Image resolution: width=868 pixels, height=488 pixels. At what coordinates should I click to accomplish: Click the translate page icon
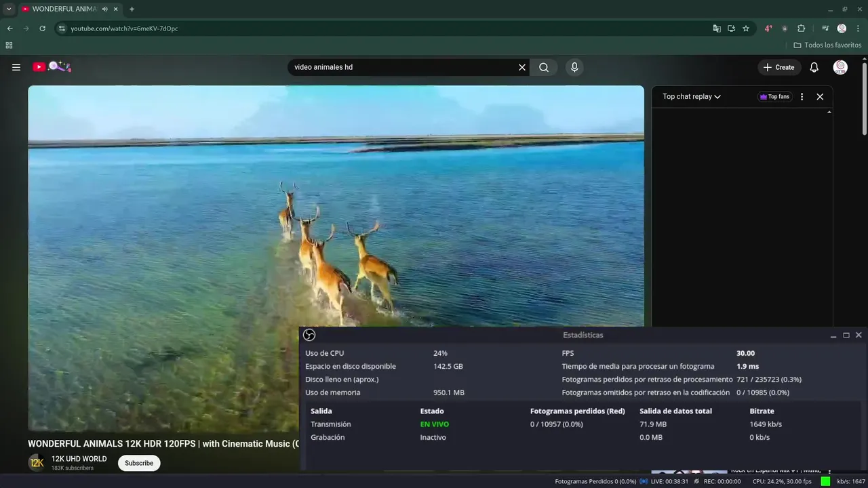pyautogui.click(x=717, y=28)
